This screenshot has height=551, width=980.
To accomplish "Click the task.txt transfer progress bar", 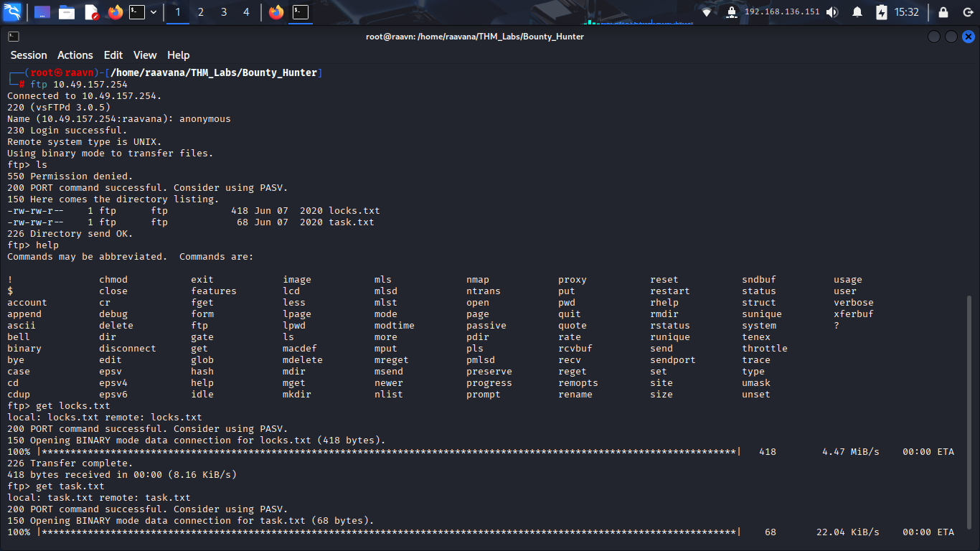I will pos(389,532).
